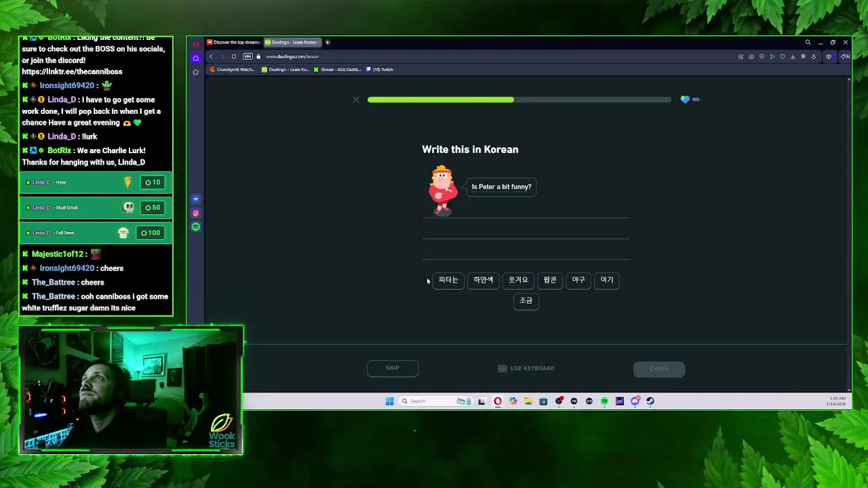Image resolution: width=868 pixels, height=488 pixels.
Task: Select the word tile 피터는
Action: (x=448, y=280)
